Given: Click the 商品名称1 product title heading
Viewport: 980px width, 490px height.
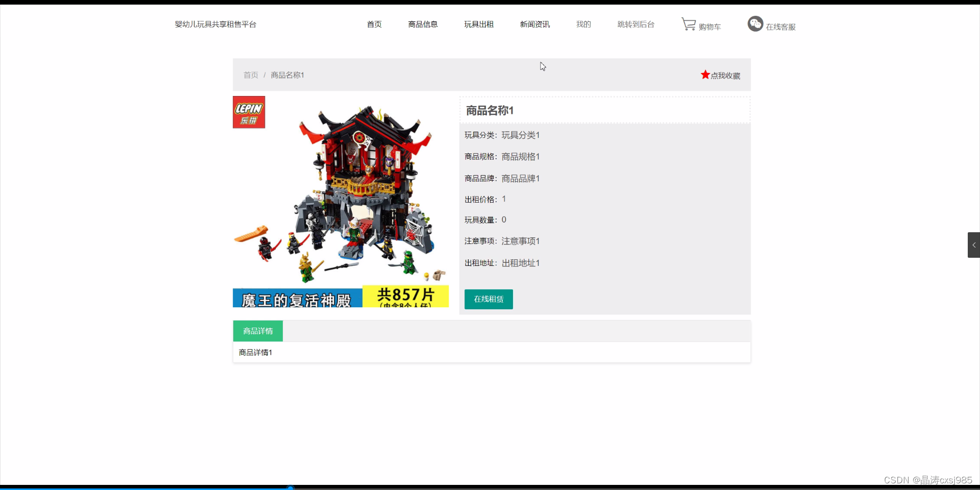Looking at the screenshot, I should pos(489,110).
